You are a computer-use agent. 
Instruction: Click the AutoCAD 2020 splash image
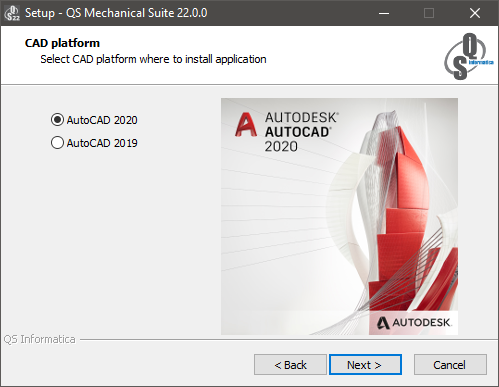(x=339, y=216)
